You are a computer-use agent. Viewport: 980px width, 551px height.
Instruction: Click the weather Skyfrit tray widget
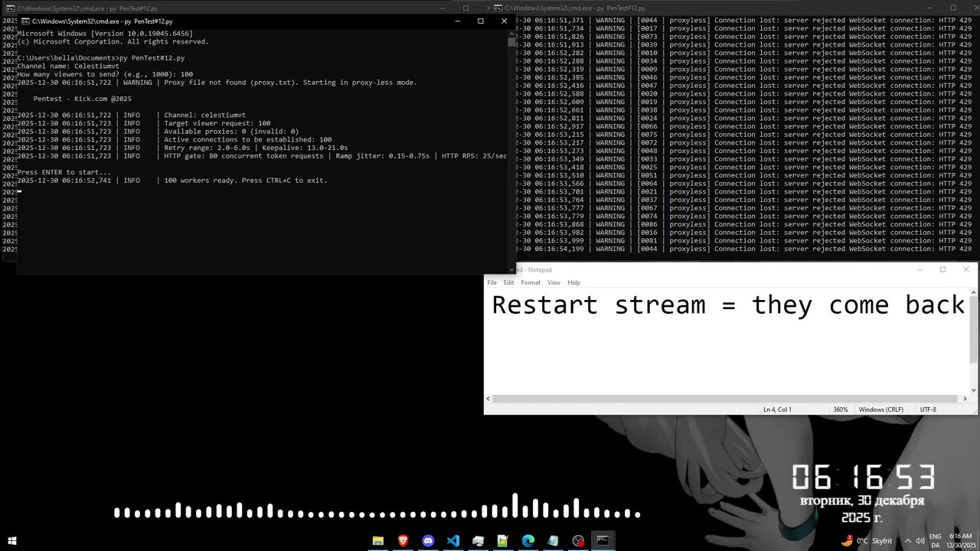click(x=867, y=540)
